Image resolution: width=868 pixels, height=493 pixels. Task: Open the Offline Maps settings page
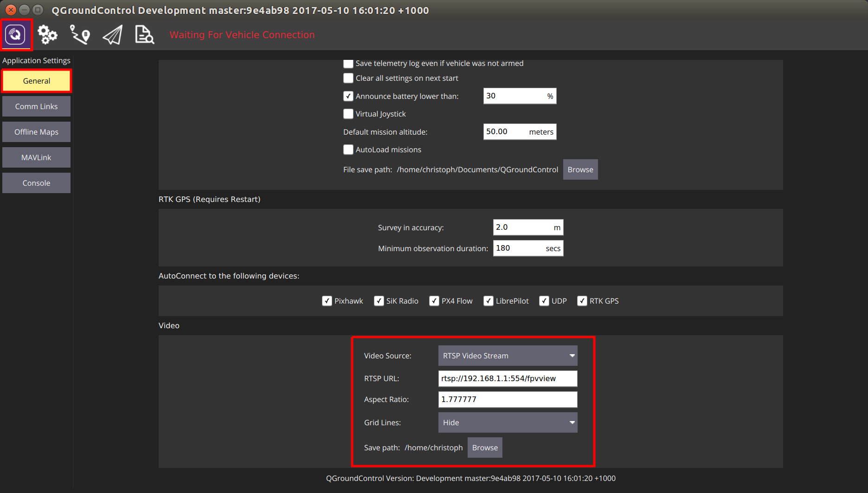point(36,132)
